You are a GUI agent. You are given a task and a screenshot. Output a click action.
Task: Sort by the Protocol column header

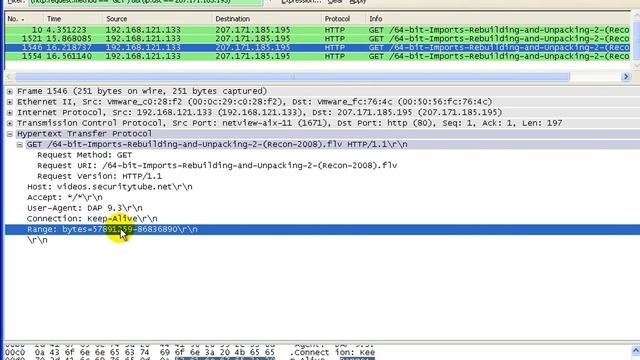click(x=344, y=19)
